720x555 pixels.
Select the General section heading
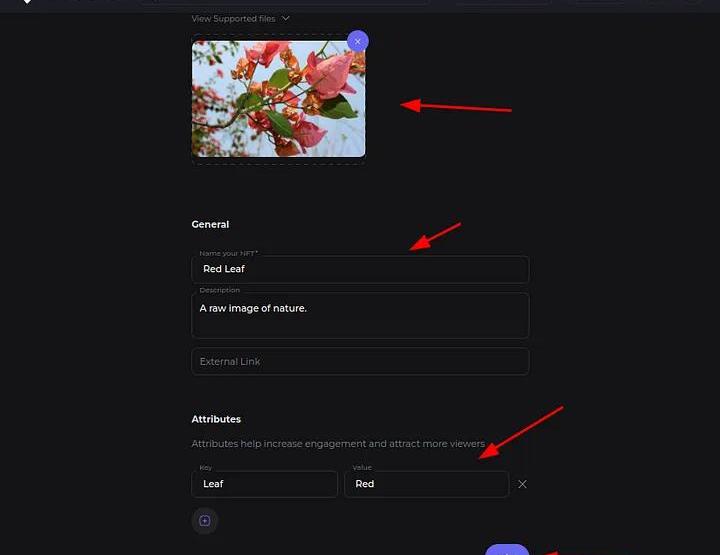pos(210,224)
